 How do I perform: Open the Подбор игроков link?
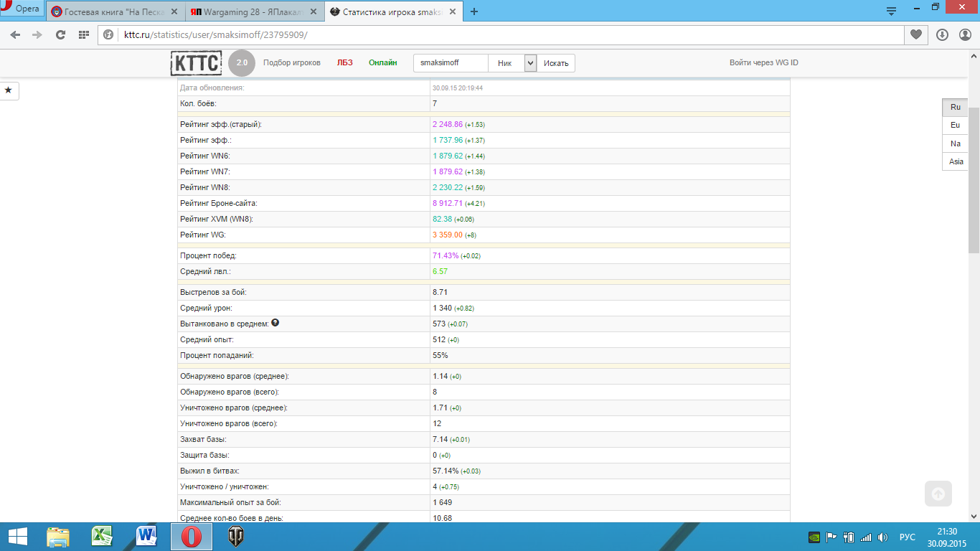[292, 63]
